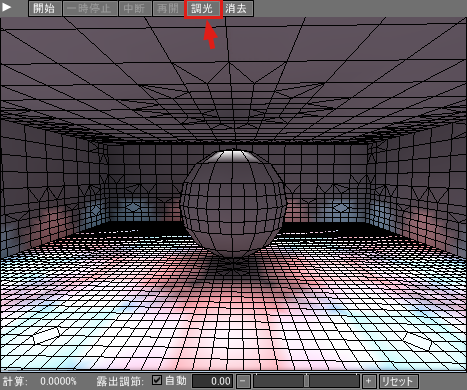Click the 露出調節 exposure label

click(120, 381)
